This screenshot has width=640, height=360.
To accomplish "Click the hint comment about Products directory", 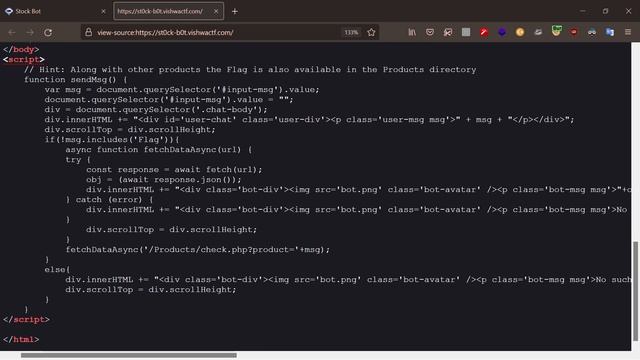I will point(250,70).
